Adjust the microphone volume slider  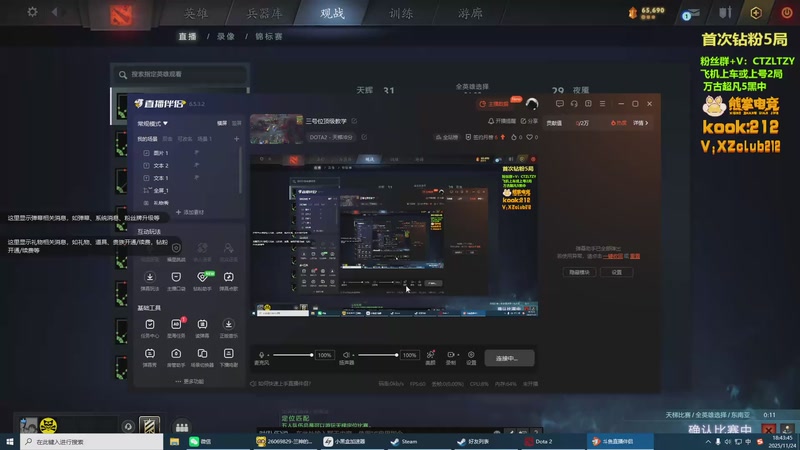(x=293, y=355)
